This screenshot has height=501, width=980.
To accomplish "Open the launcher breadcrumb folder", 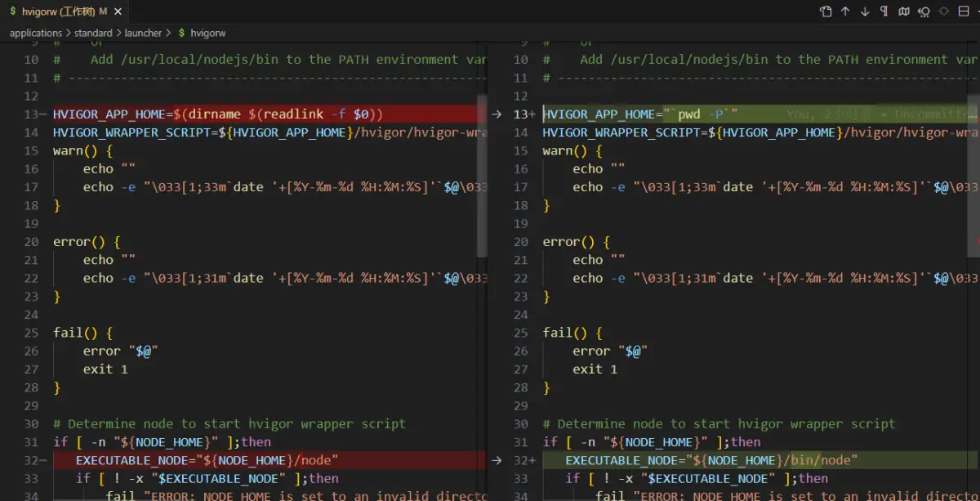I will point(143,33).
